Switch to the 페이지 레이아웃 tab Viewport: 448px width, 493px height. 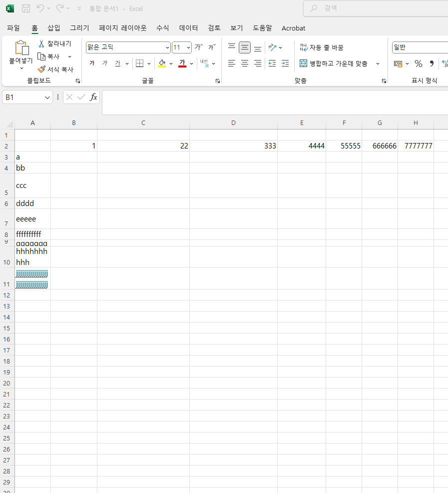[123, 28]
